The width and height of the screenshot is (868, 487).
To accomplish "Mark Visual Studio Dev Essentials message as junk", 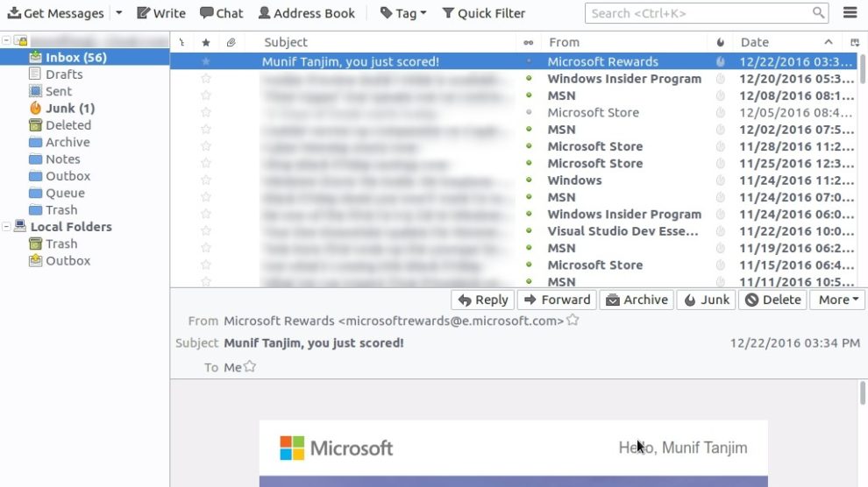I will tap(720, 231).
